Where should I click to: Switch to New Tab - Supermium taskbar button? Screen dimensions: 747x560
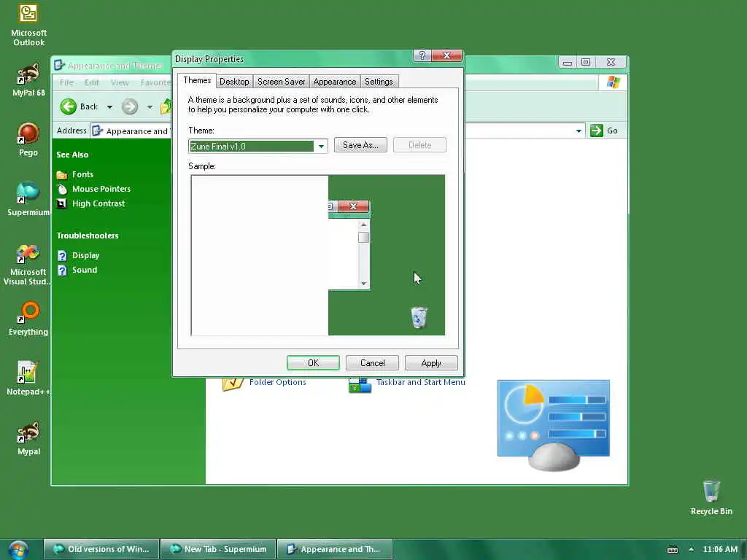tap(218, 550)
